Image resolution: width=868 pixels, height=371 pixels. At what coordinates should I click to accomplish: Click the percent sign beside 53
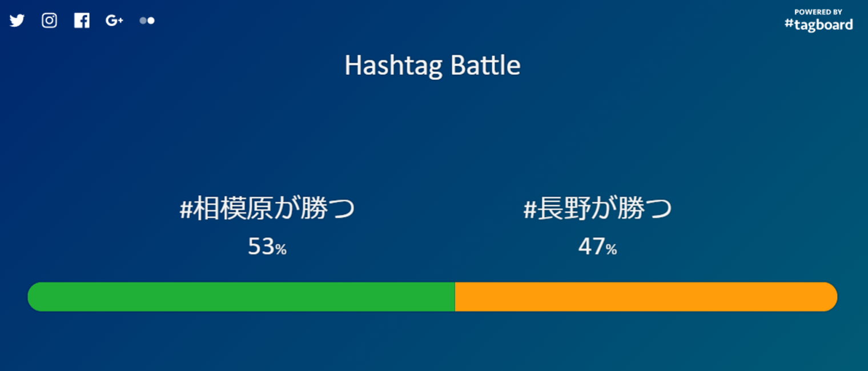(281, 249)
